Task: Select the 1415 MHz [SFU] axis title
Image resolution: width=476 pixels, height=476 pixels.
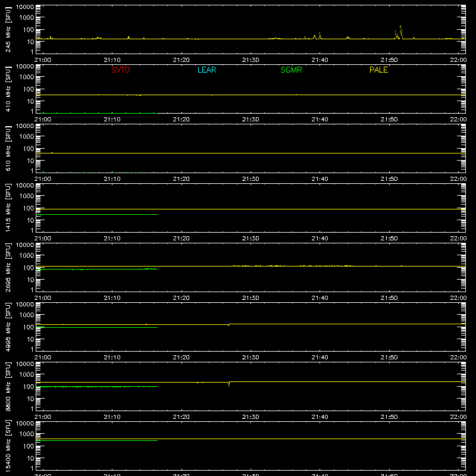Action: pos(8,208)
